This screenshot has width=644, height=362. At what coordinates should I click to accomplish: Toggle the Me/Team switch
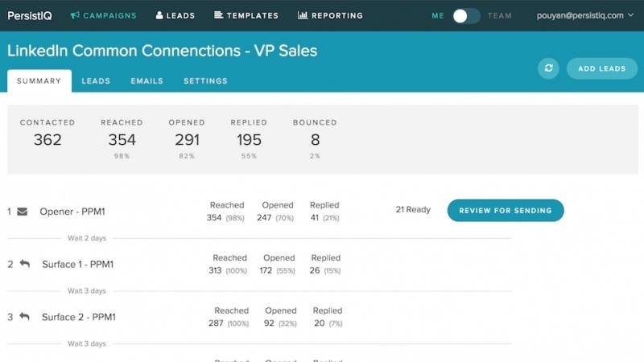pyautogui.click(x=466, y=15)
